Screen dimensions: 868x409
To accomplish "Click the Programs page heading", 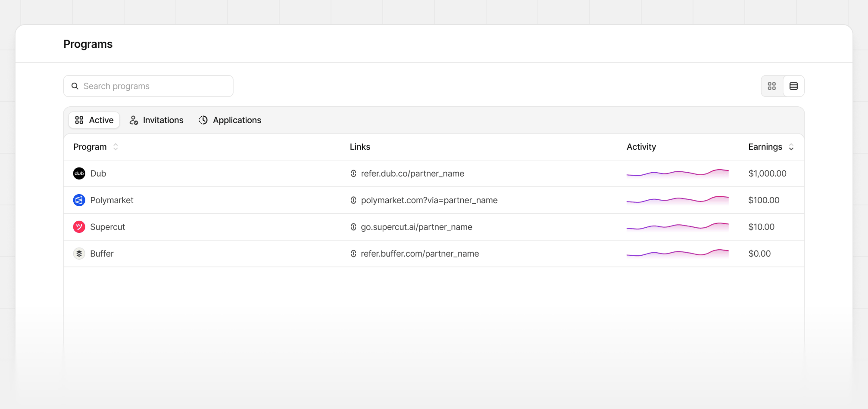I will [x=88, y=44].
